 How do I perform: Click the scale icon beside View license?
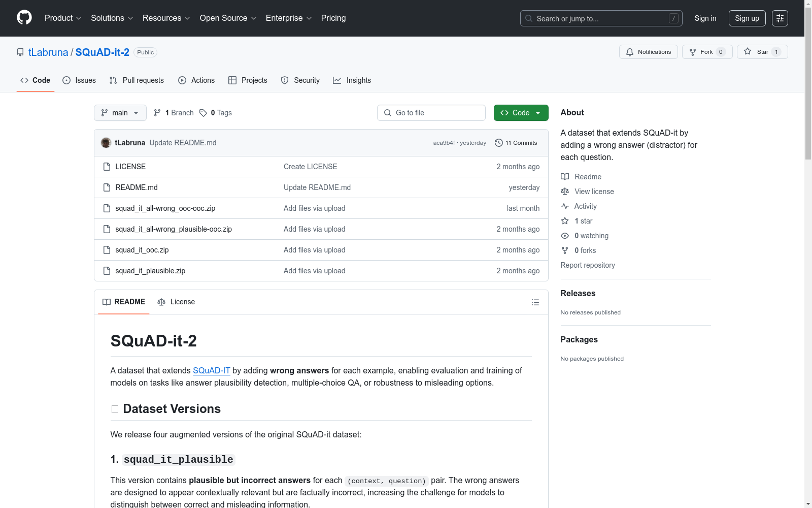pyautogui.click(x=565, y=192)
